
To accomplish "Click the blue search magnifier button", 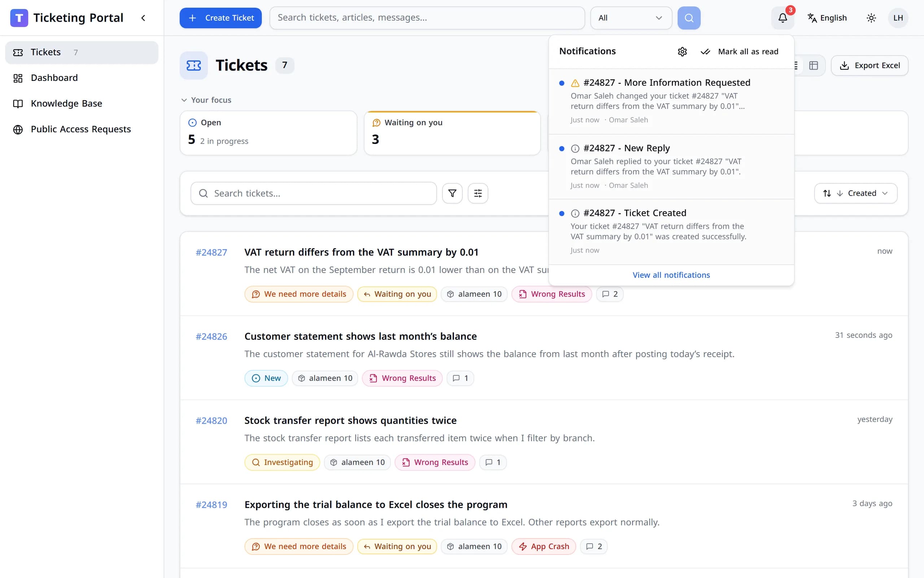I will (x=689, y=18).
